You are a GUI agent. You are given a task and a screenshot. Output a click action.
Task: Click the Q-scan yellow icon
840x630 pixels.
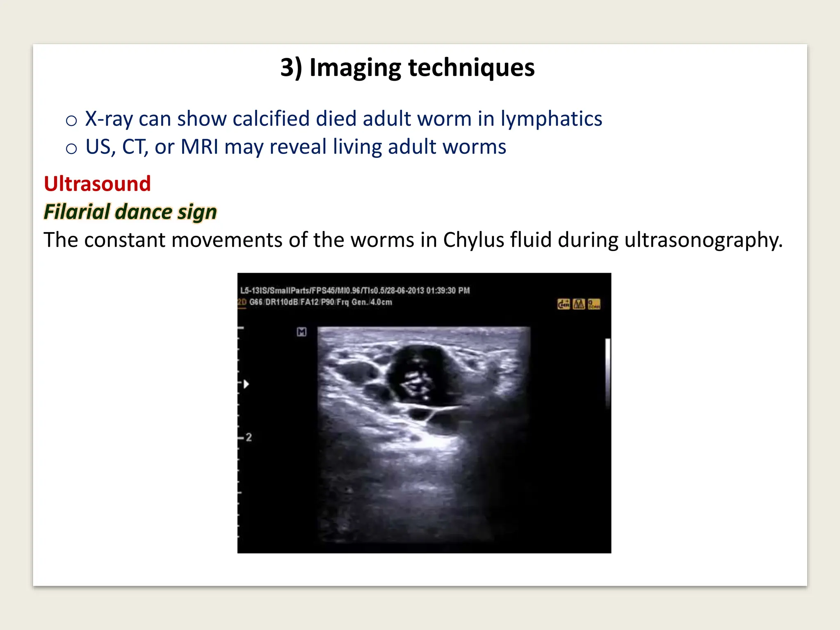[x=594, y=304]
